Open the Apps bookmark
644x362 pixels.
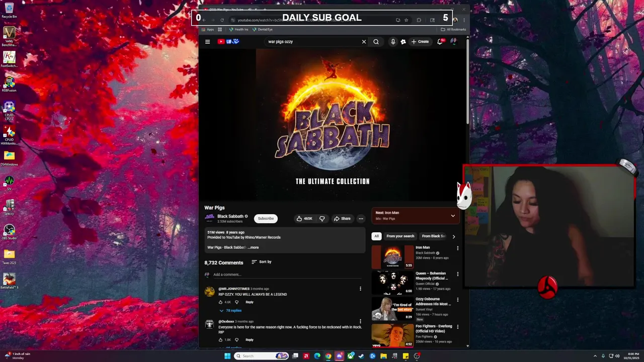tap(207, 30)
